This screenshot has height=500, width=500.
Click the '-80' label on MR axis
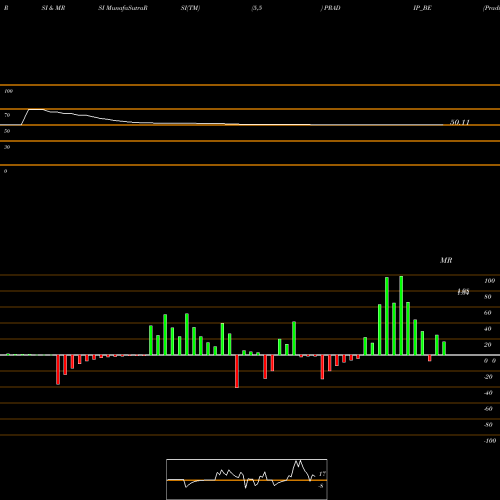click(488, 425)
